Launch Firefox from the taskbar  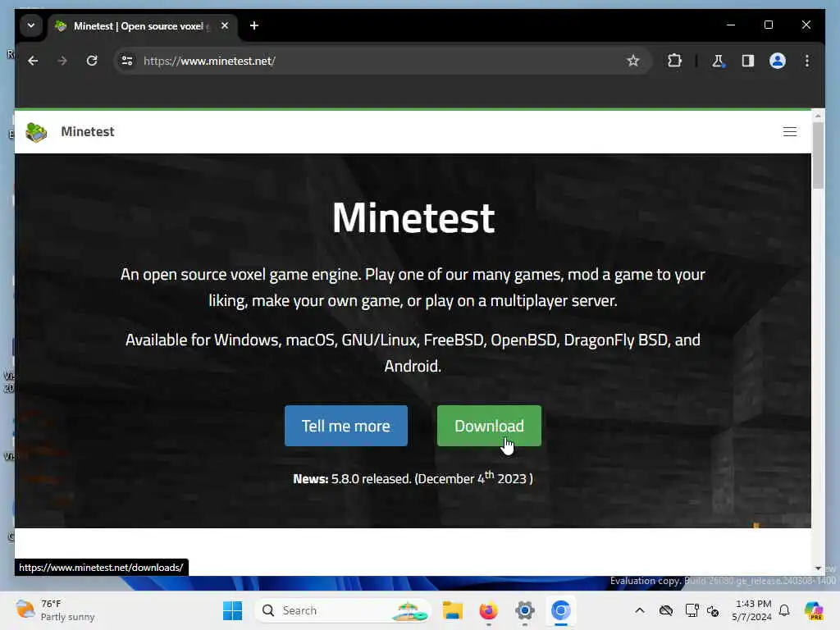pyautogui.click(x=488, y=610)
